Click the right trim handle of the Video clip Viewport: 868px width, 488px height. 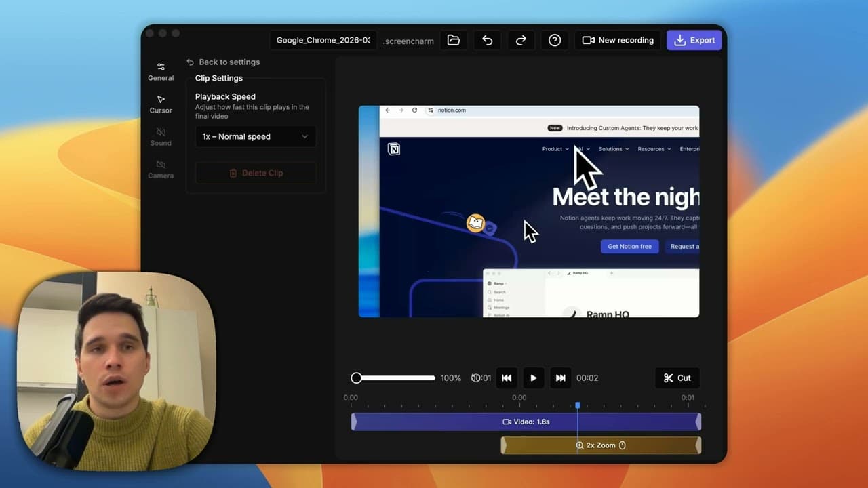(698, 422)
